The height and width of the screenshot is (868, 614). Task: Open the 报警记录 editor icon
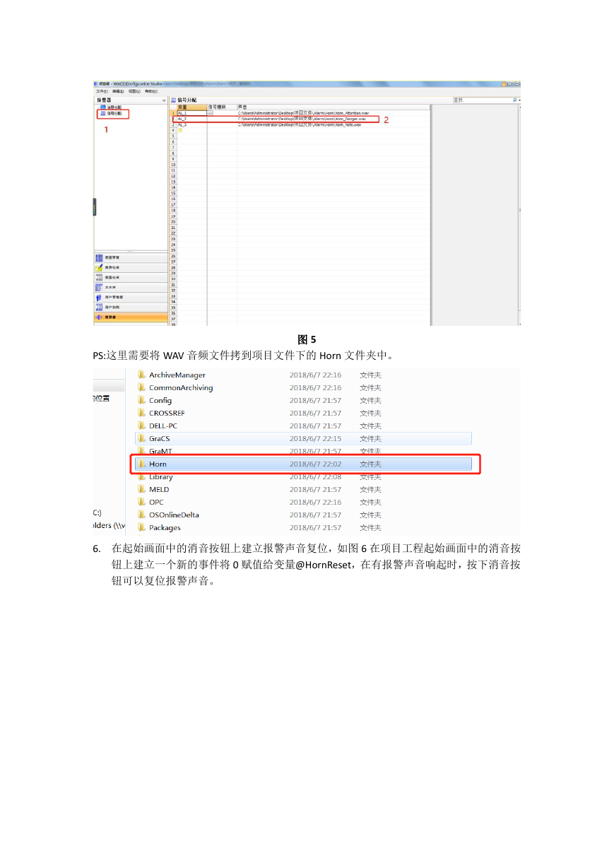[99, 268]
